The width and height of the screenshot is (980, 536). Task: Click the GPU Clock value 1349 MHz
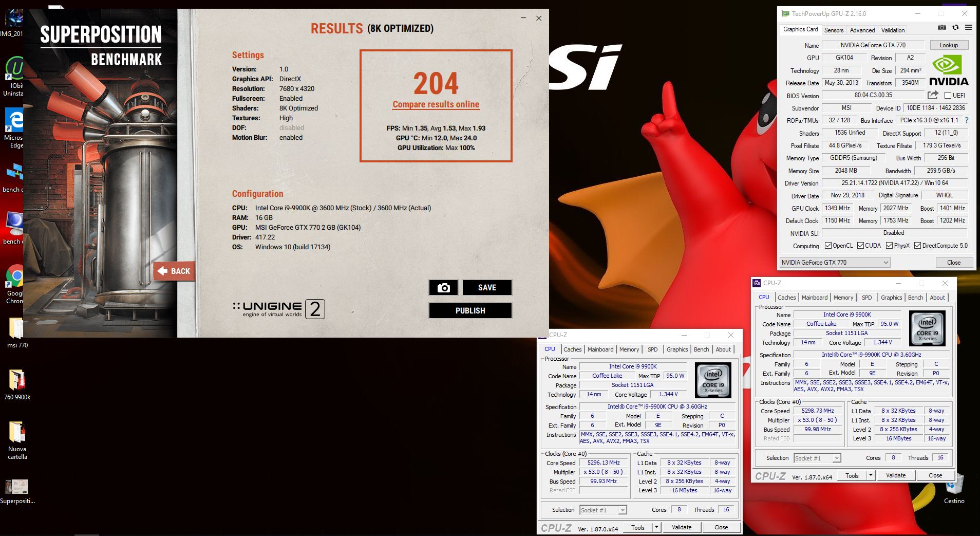point(837,208)
